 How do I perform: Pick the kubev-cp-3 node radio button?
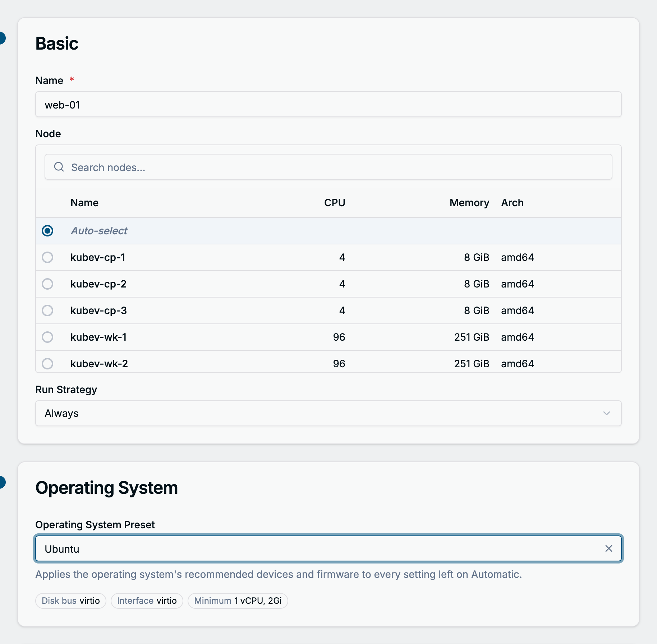coord(47,310)
